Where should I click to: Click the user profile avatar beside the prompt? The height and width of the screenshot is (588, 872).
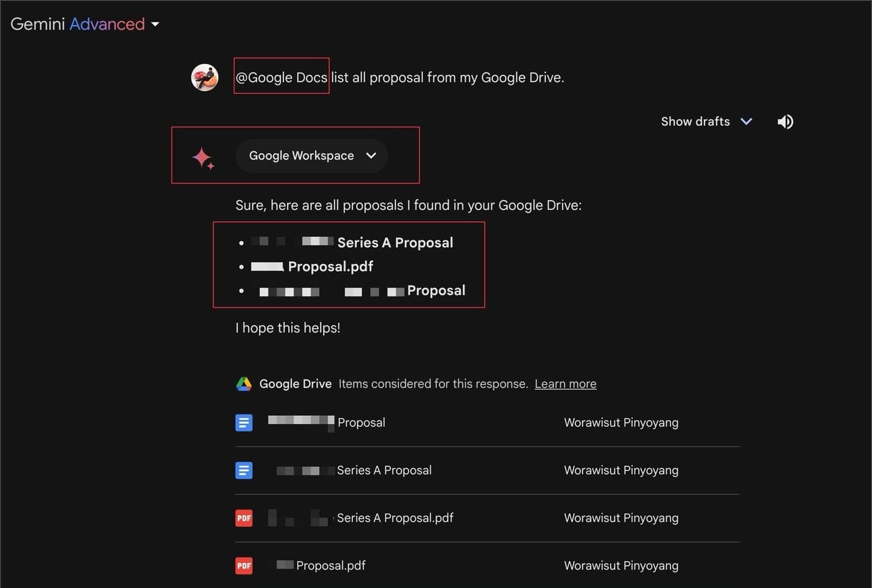[x=205, y=78]
